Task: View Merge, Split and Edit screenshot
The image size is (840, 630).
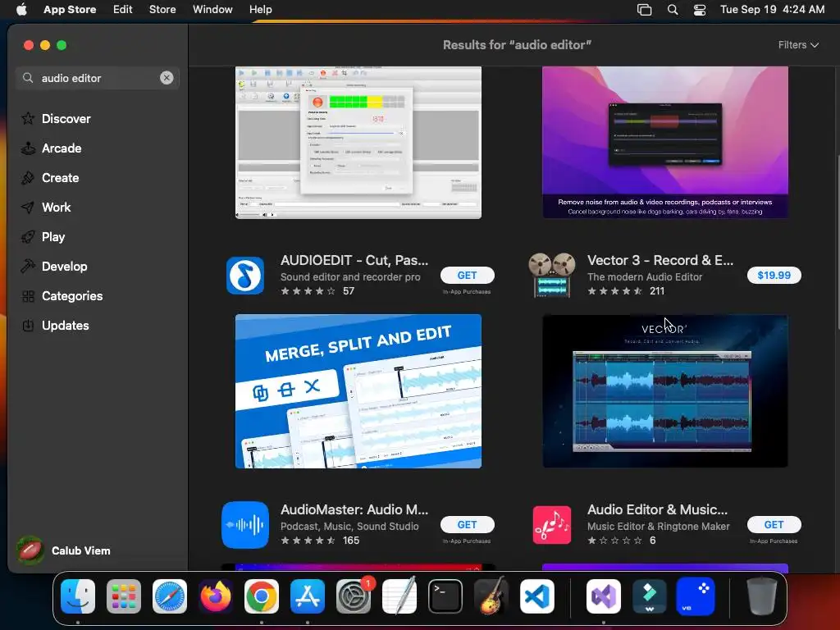Action: (358, 391)
